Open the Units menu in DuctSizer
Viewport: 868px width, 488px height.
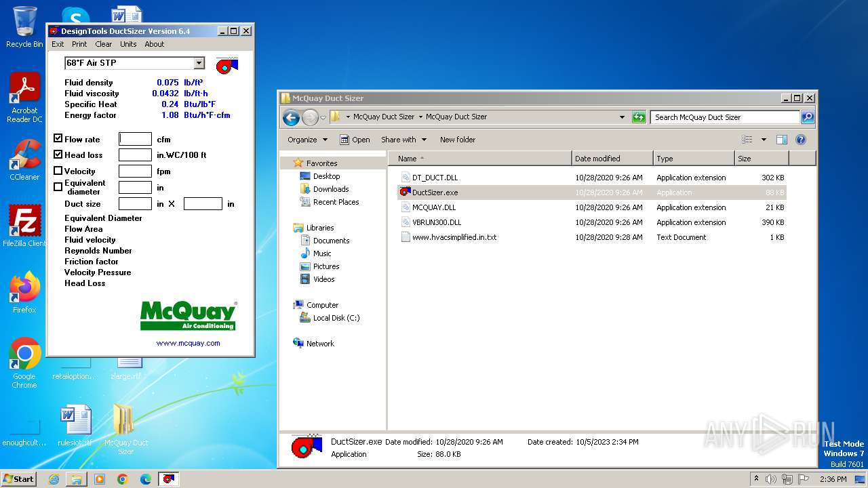pyautogui.click(x=128, y=44)
